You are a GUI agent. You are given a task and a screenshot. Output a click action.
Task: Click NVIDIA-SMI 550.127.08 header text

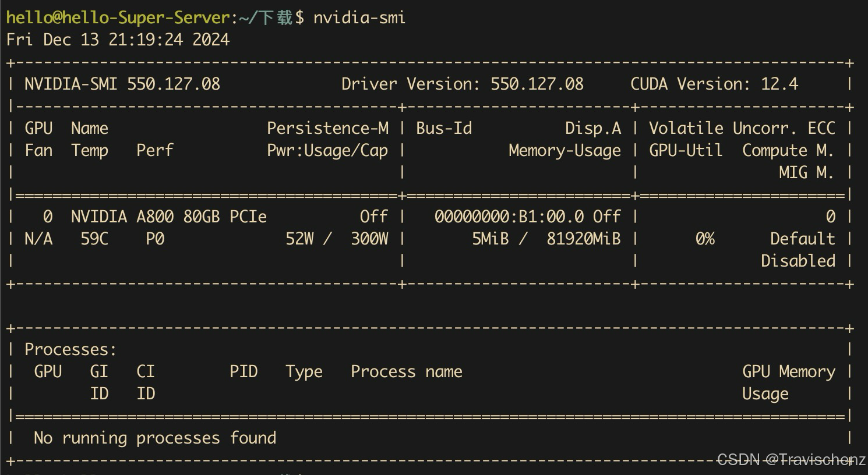coord(122,84)
